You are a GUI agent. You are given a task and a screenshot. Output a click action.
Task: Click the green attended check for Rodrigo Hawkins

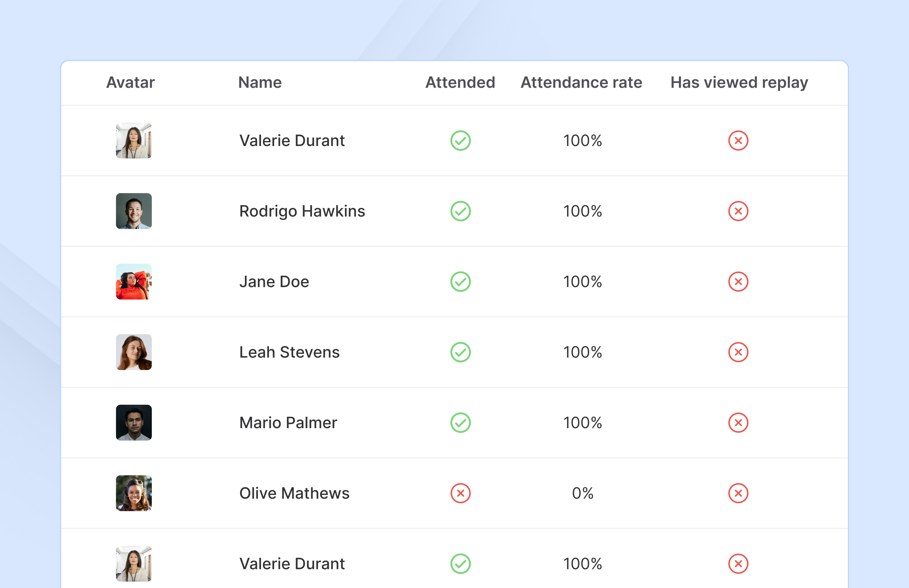460,211
